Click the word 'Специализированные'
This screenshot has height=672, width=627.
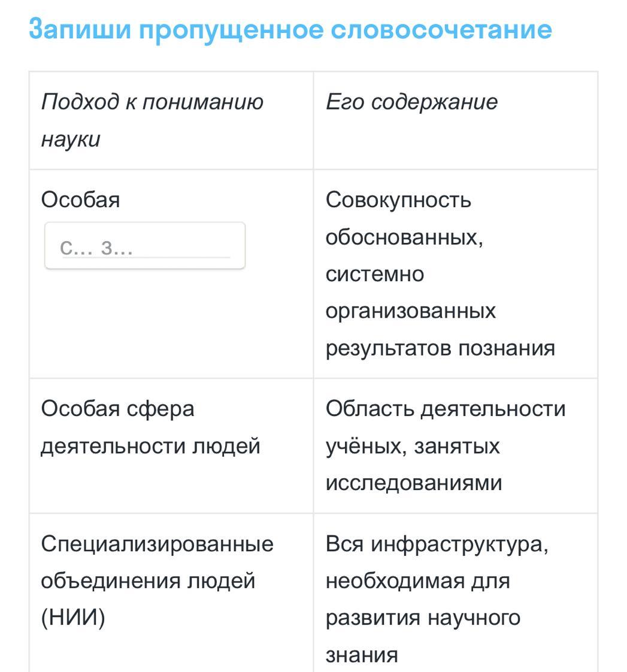tap(157, 545)
